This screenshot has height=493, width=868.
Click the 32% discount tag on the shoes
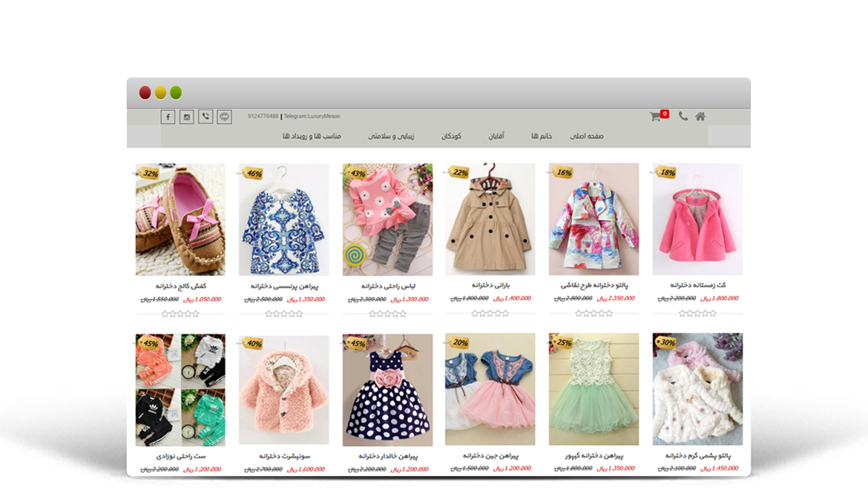(149, 173)
